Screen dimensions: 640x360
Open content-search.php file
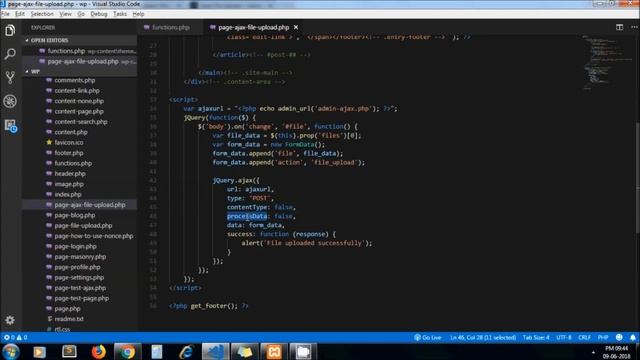pos(81,122)
